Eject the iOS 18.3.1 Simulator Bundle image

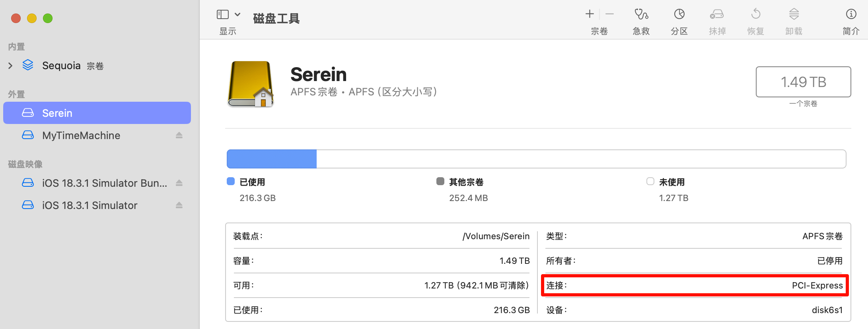(179, 183)
